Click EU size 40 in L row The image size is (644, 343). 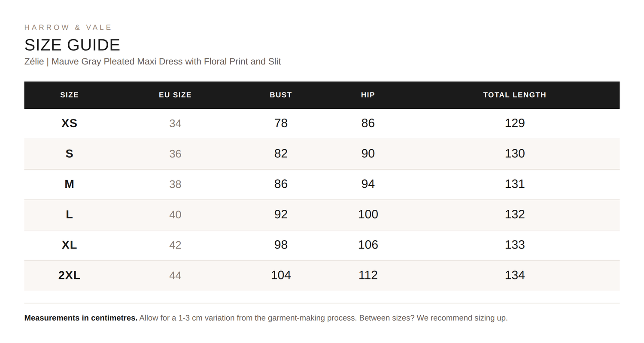(175, 214)
